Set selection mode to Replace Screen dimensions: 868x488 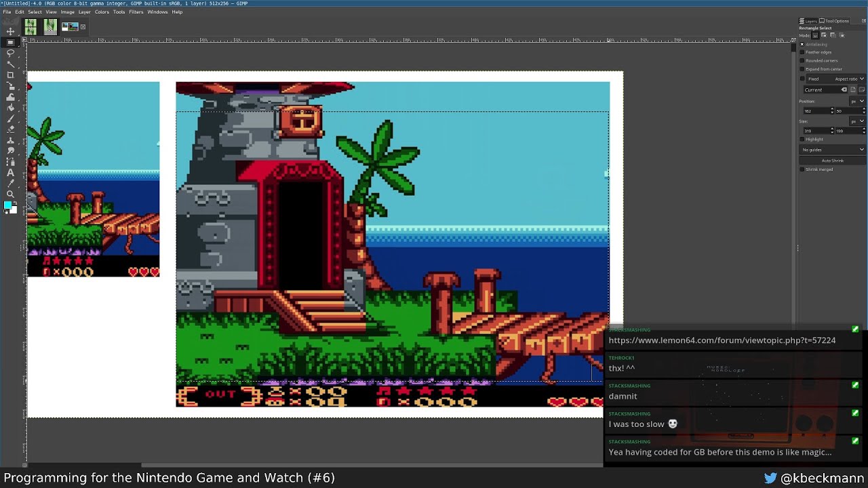click(815, 35)
